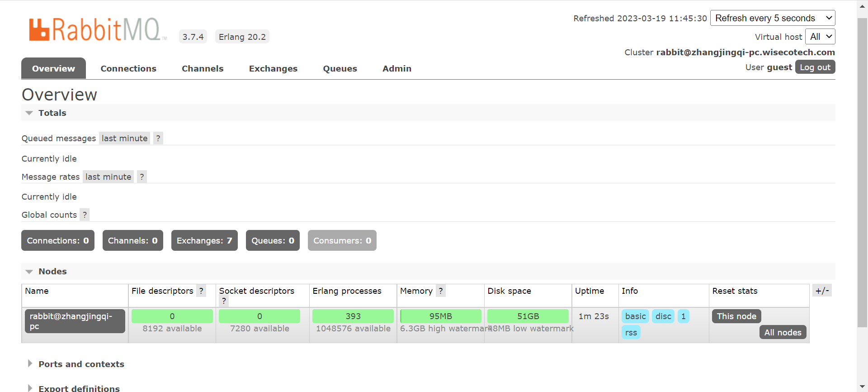Click the Reset stats column header
The image size is (868, 392).
(735, 291)
